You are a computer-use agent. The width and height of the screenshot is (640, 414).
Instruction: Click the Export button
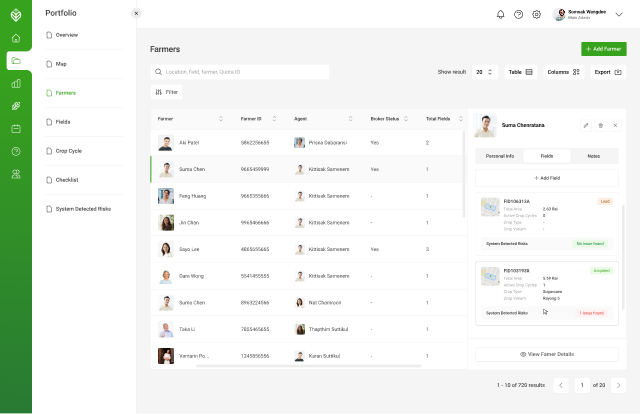tap(608, 72)
